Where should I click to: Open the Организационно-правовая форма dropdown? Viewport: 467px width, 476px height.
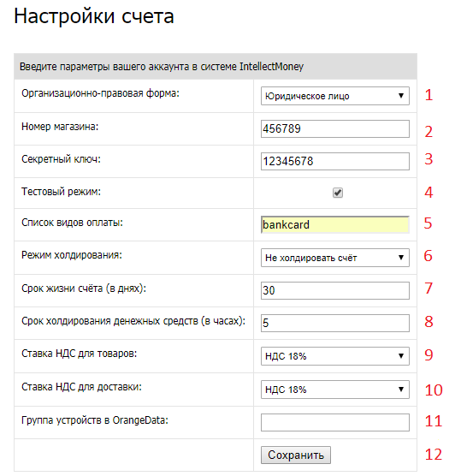coord(334,96)
